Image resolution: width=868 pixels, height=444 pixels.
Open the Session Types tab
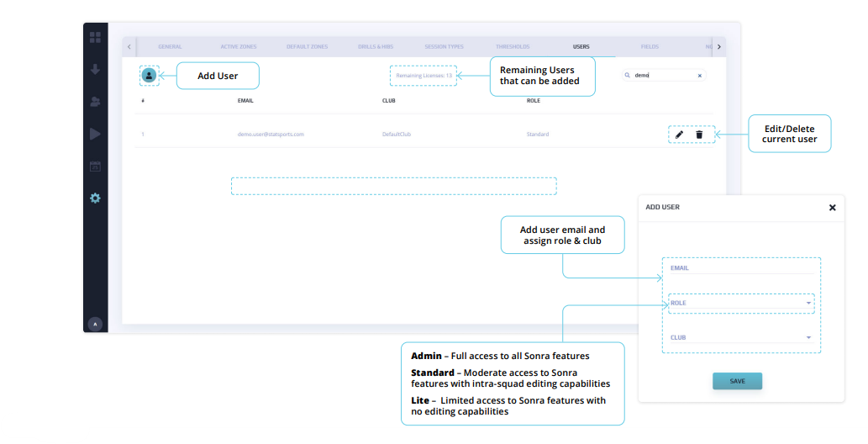pyautogui.click(x=444, y=46)
